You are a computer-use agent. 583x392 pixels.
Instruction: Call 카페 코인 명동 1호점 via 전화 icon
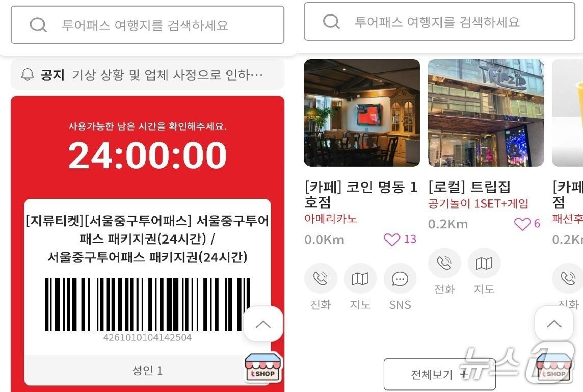321,278
